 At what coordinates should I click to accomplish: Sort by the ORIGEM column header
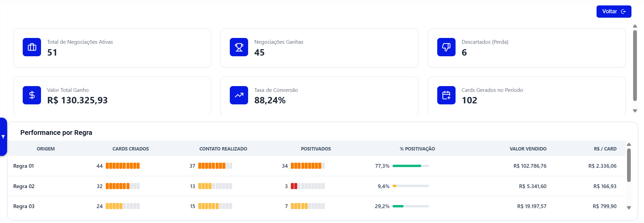(x=46, y=149)
